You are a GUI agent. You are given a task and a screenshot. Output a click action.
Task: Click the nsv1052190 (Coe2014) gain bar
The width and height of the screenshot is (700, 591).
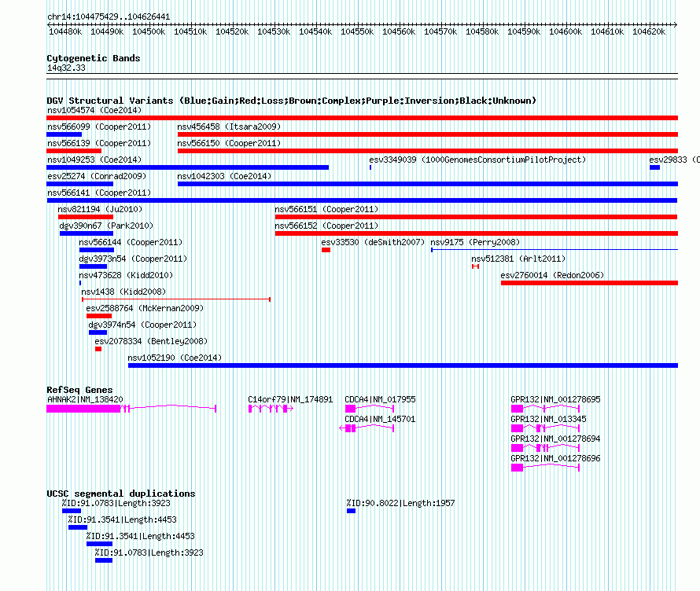pyautogui.click(x=403, y=365)
